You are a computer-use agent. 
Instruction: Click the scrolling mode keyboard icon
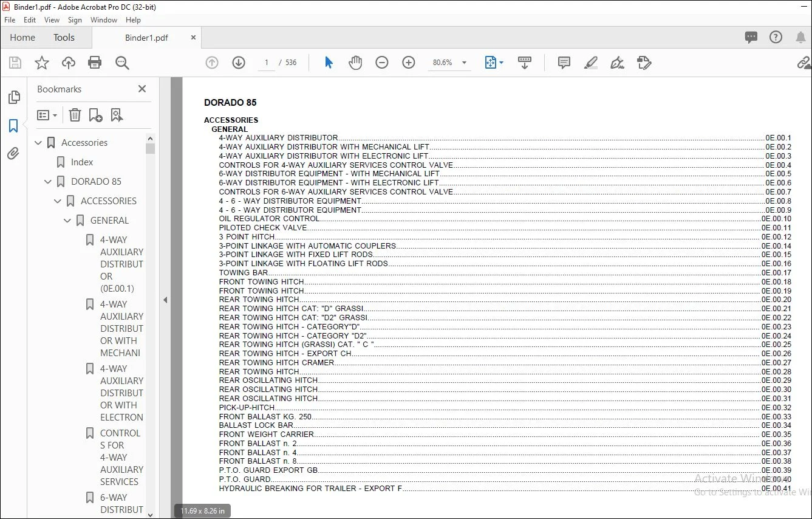tap(525, 63)
